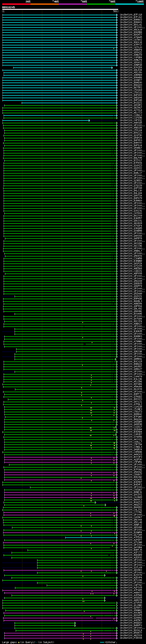146x644 pixels.
Task: Click label UniRef100_Q1DUA4
Action: pos(131,429)
